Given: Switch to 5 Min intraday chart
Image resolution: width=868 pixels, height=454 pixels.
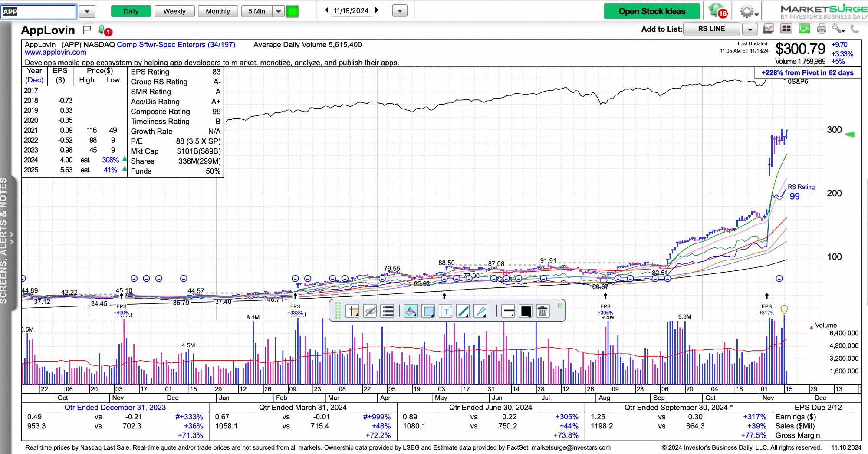Looking at the screenshot, I should pos(257,11).
